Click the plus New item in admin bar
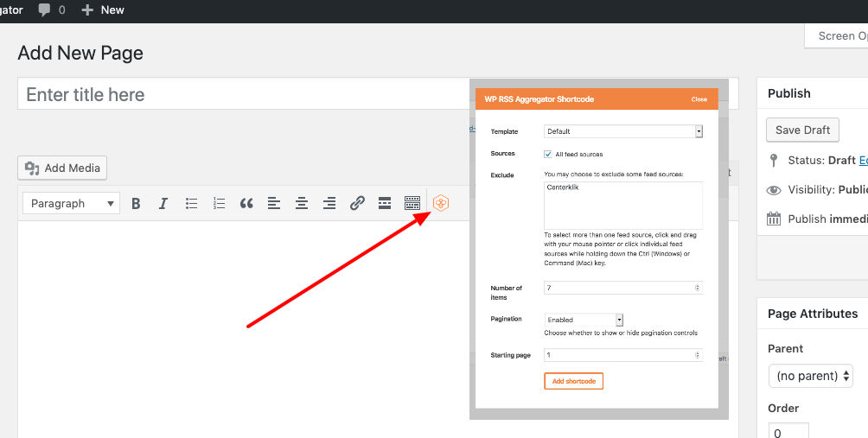868x438 pixels. pyautogui.click(x=103, y=10)
